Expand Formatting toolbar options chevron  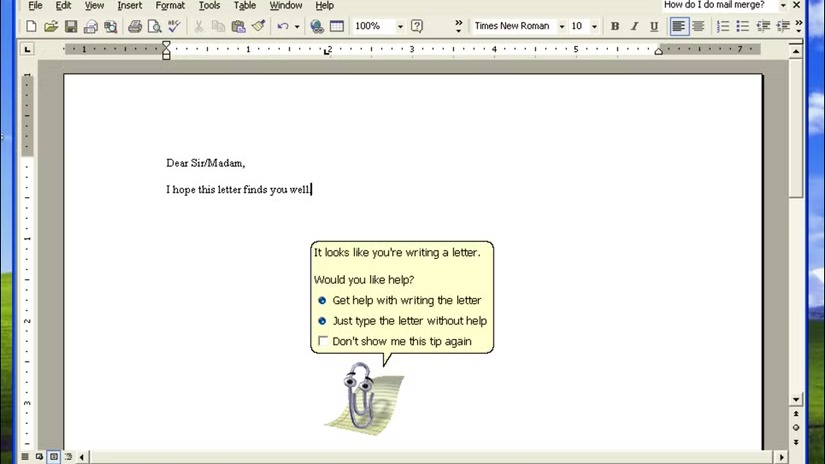pyautogui.click(x=799, y=26)
